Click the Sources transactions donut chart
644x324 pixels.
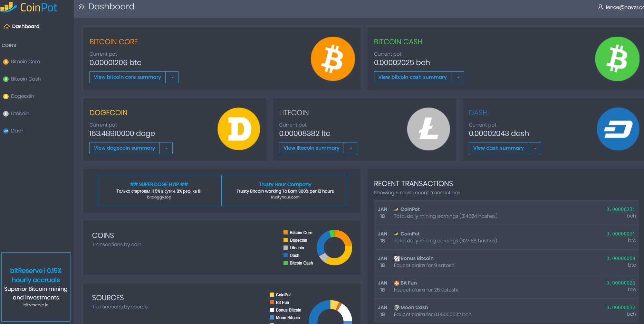pos(330,312)
